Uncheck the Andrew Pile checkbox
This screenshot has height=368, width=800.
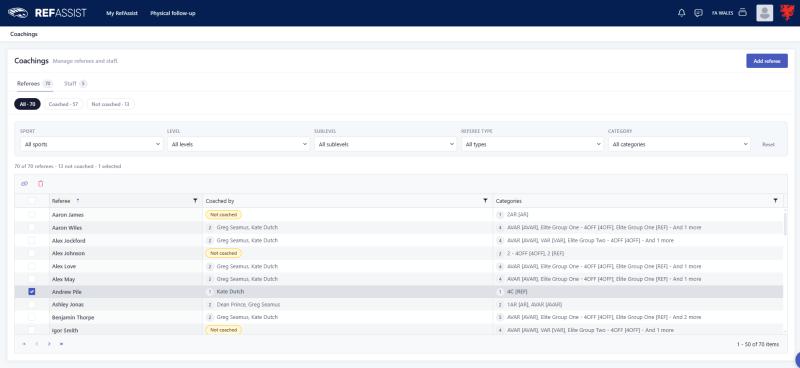(32, 292)
